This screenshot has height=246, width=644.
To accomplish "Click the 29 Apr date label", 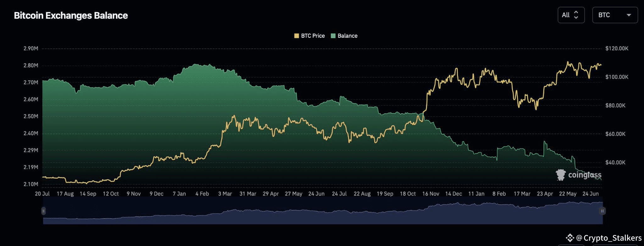I will tap(271, 194).
